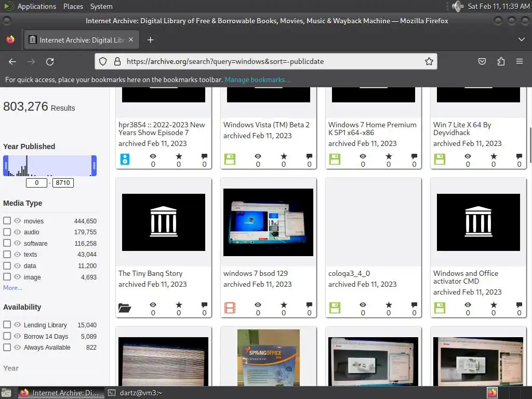532x399 pixels.
Task: Open Windows and Office activator CMD title
Action: coord(465,277)
